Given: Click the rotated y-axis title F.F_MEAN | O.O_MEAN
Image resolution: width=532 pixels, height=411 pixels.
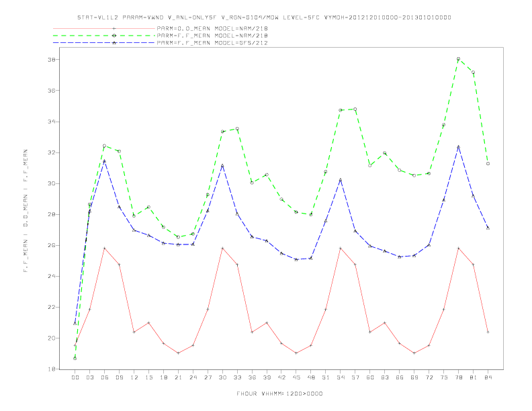Looking at the screenshot, I should [26, 211].
